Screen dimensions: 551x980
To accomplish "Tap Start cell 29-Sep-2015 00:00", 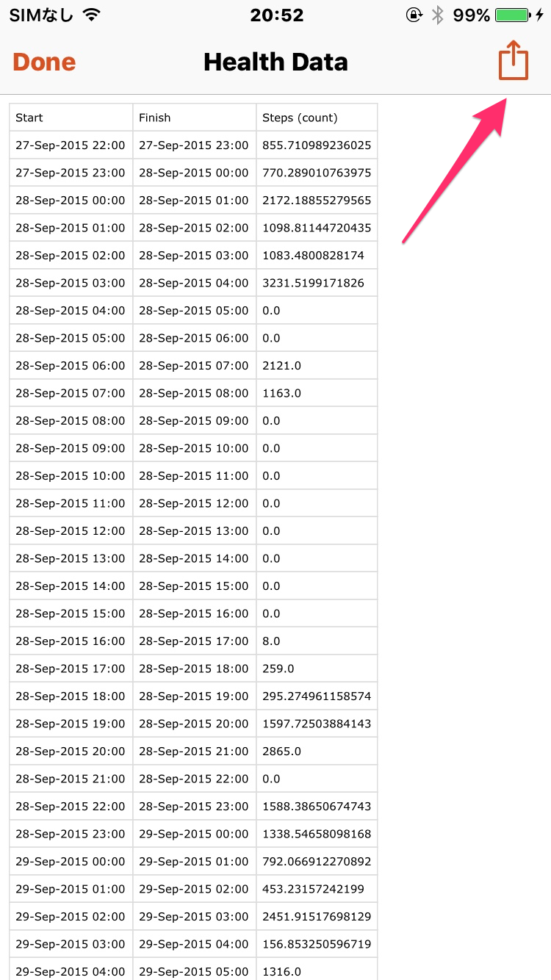I will [x=71, y=862].
